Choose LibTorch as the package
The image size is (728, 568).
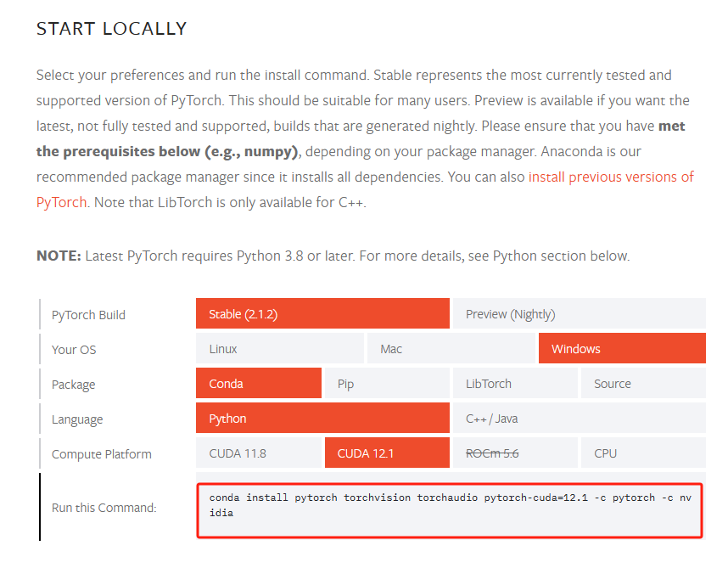point(515,383)
